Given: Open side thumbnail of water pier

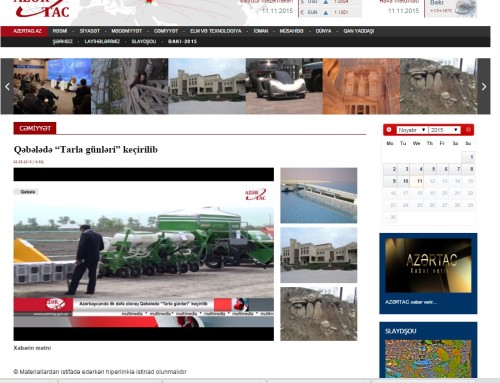Looking at the screenshot, I should [x=319, y=195].
